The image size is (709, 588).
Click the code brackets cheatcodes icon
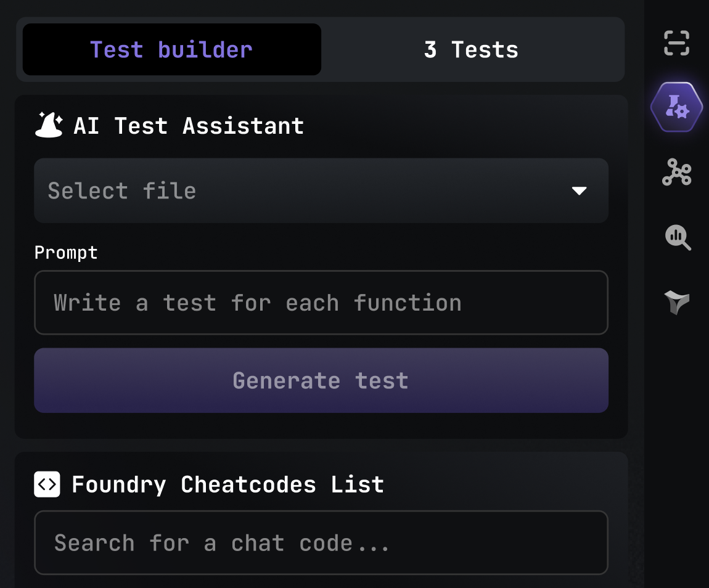[x=47, y=484]
